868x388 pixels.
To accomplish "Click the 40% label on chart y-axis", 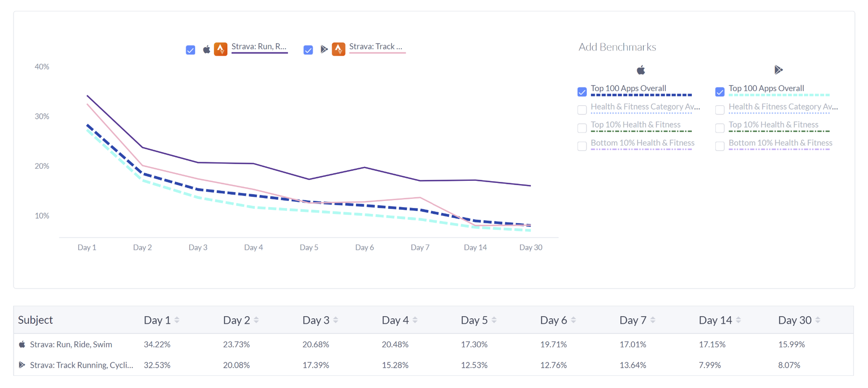I will tap(42, 67).
